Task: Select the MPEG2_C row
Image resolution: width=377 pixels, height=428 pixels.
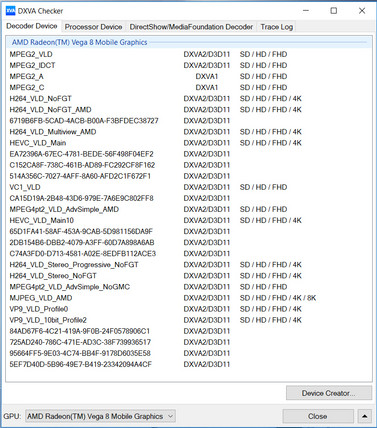Action: point(189,87)
